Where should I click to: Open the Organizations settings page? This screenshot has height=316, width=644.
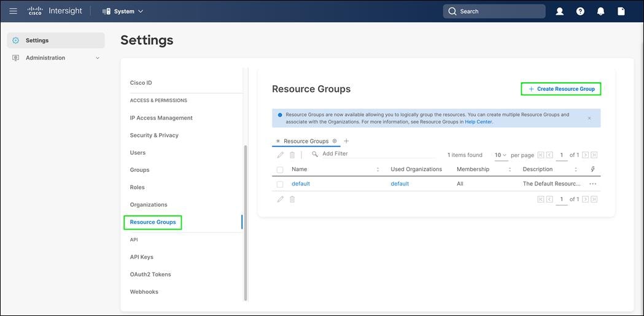point(149,205)
